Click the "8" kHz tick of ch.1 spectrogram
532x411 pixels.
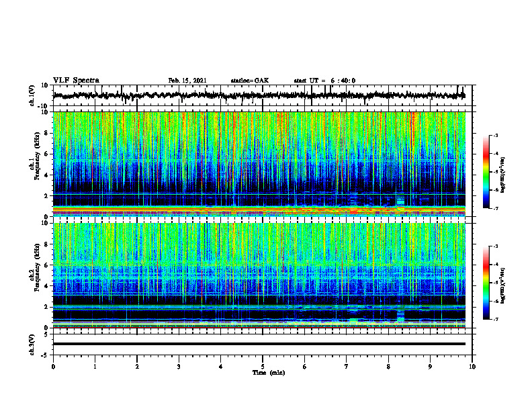(46, 133)
